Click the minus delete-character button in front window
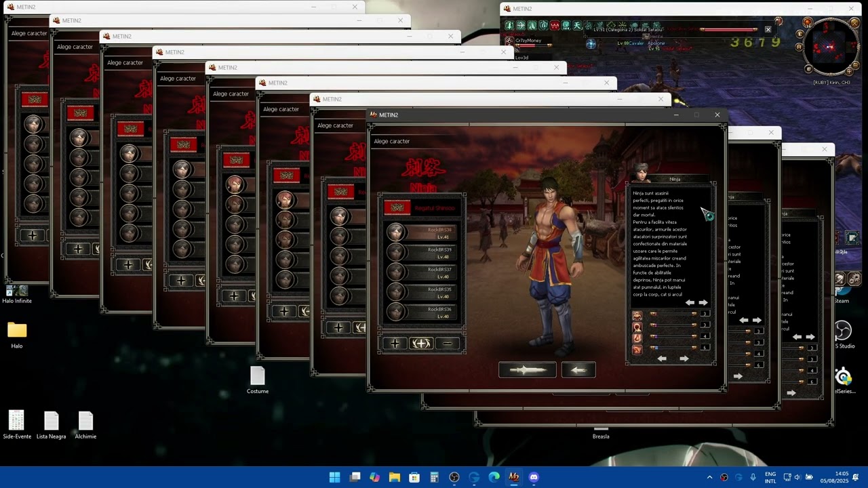Viewport: 868px width, 488px height. [448, 344]
